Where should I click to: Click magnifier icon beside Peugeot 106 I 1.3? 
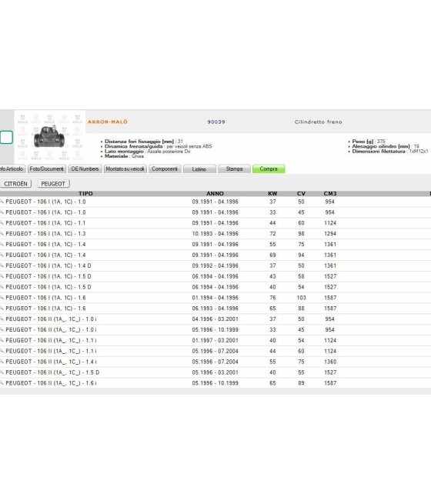[x=2, y=234]
